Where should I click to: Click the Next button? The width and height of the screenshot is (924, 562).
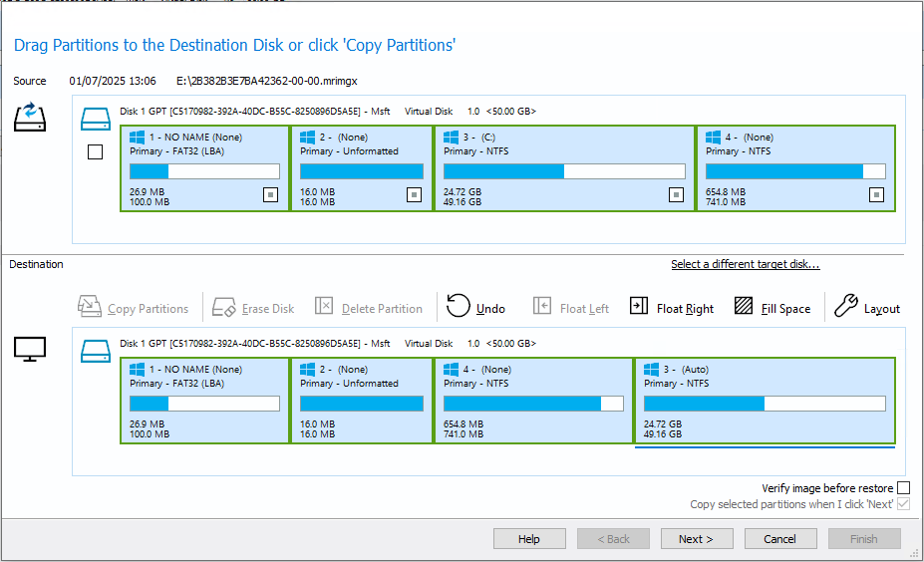click(x=697, y=539)
